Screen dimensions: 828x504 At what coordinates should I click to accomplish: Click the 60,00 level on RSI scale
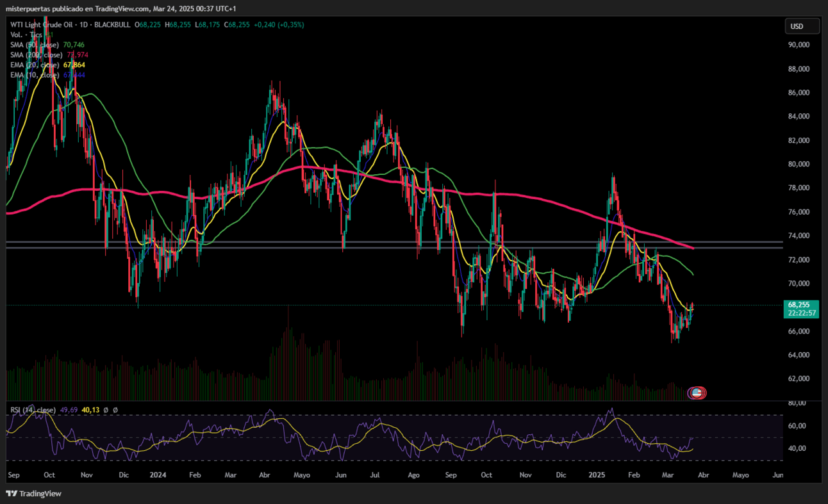(798, 426)
